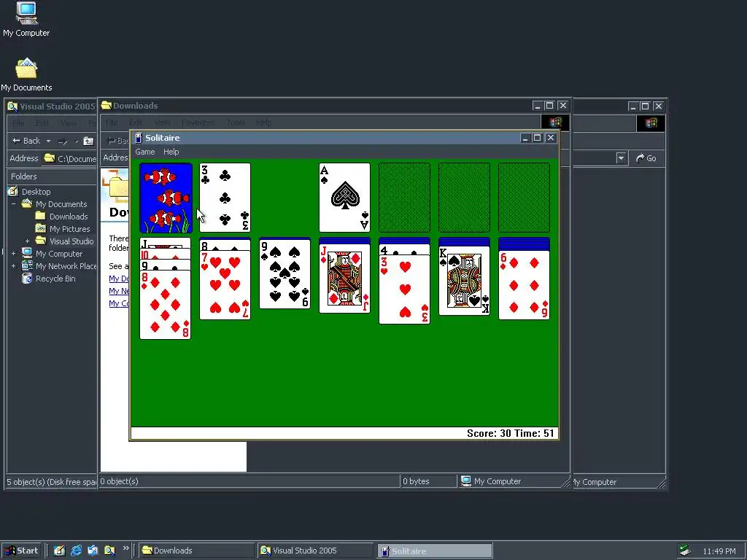Click the Score and Time status text
Viewport: 747px width, 560px height.
[x=510, y=433]
